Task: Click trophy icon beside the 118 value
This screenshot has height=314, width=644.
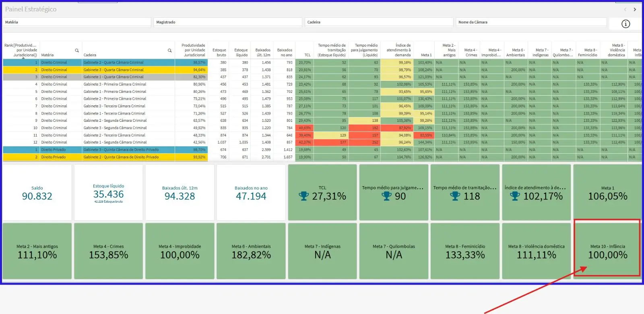Action: pos(455,196)
